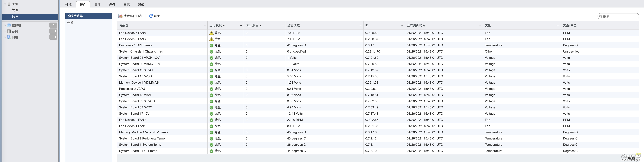Select 系统传感器 in the side list
The image size is (644, 162).
click(88, 16)
